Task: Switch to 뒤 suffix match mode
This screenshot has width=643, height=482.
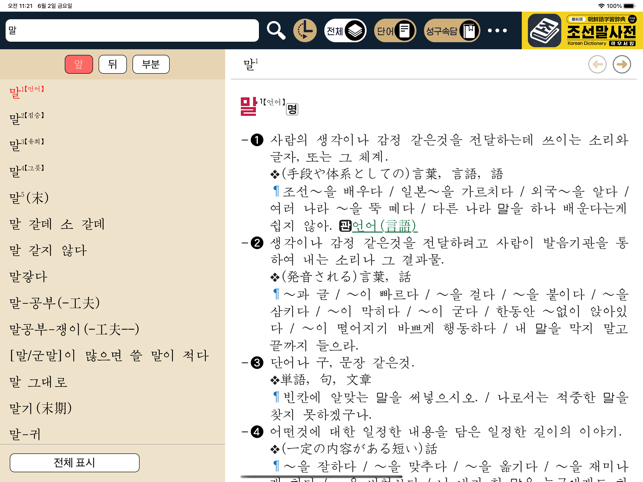Action: (x=112, y=64)
